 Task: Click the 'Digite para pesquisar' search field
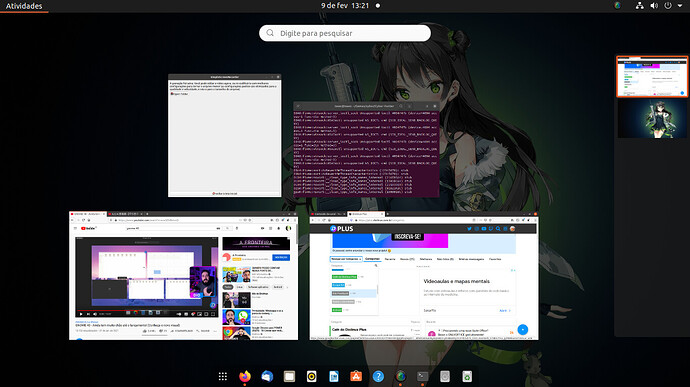point(345,33)
